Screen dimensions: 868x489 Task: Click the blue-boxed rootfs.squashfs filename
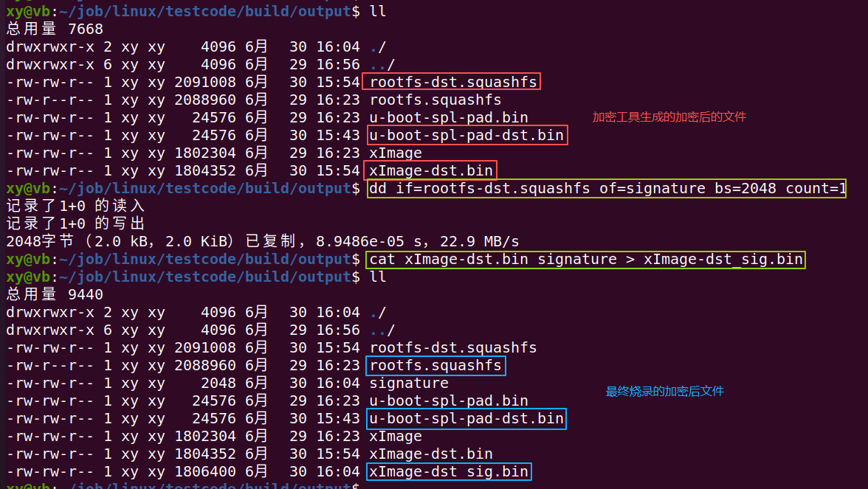pos(435,366)
